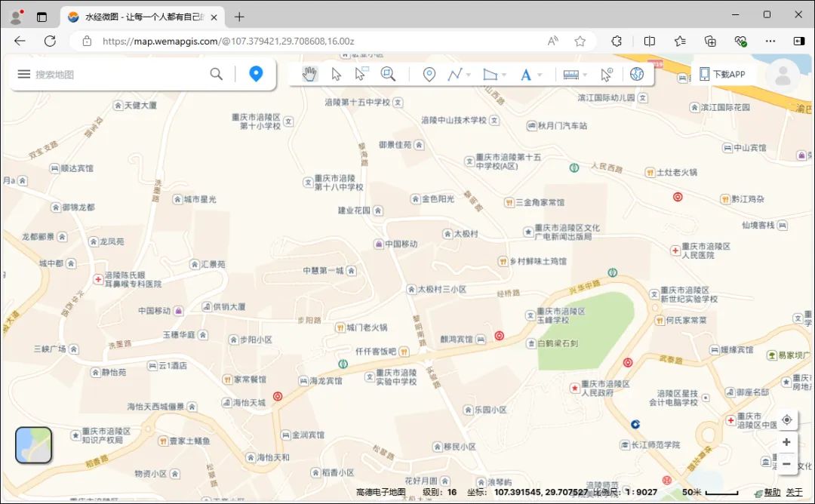This screenshot has width=815, height=504.
Task: Select the measure ruler tool
Action: (570, 75)
